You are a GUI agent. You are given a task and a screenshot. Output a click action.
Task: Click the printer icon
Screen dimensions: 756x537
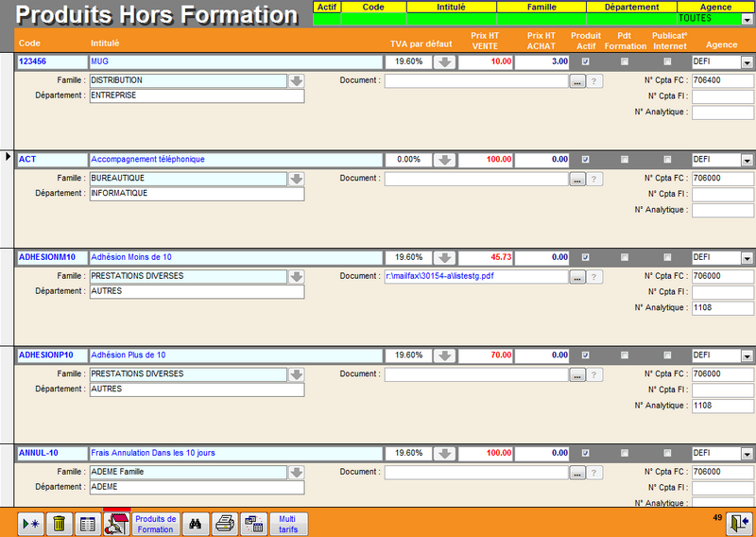tap(224, 524)
